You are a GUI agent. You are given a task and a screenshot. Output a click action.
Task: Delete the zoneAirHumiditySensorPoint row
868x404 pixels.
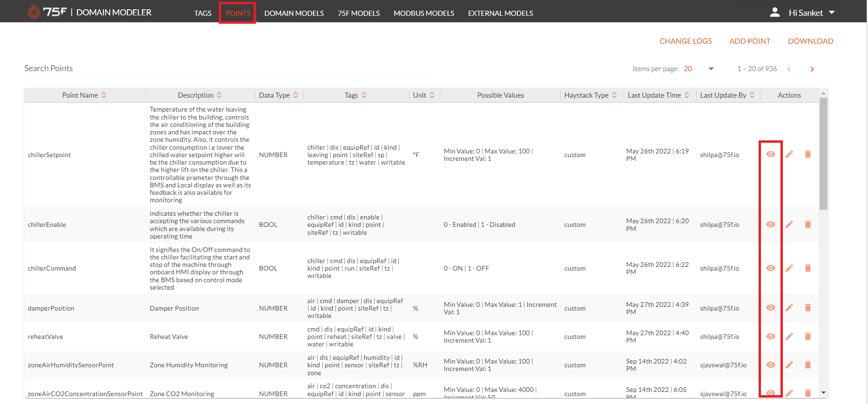[808, 365]
